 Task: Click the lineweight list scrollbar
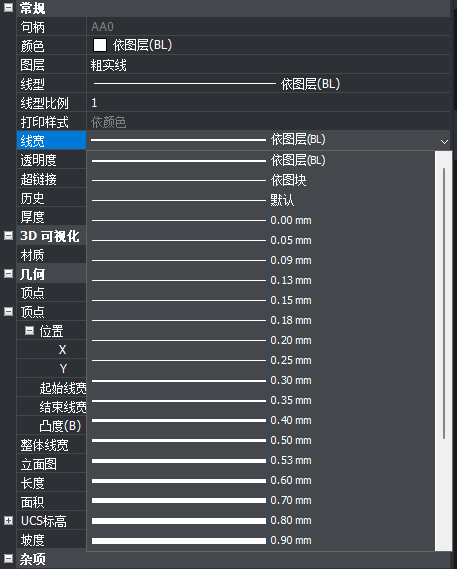tap(444, 303)
